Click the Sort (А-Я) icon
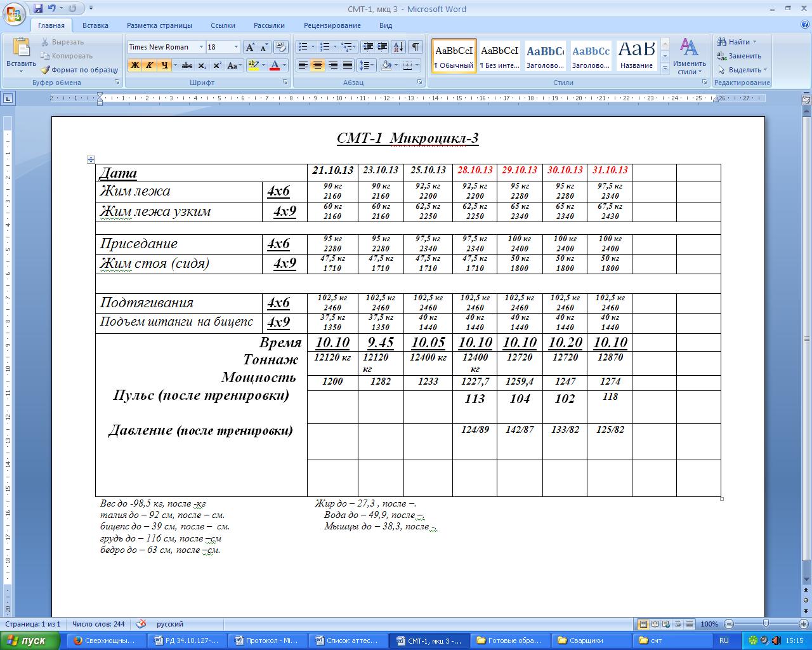812x650 pixels. pos(398,47)
